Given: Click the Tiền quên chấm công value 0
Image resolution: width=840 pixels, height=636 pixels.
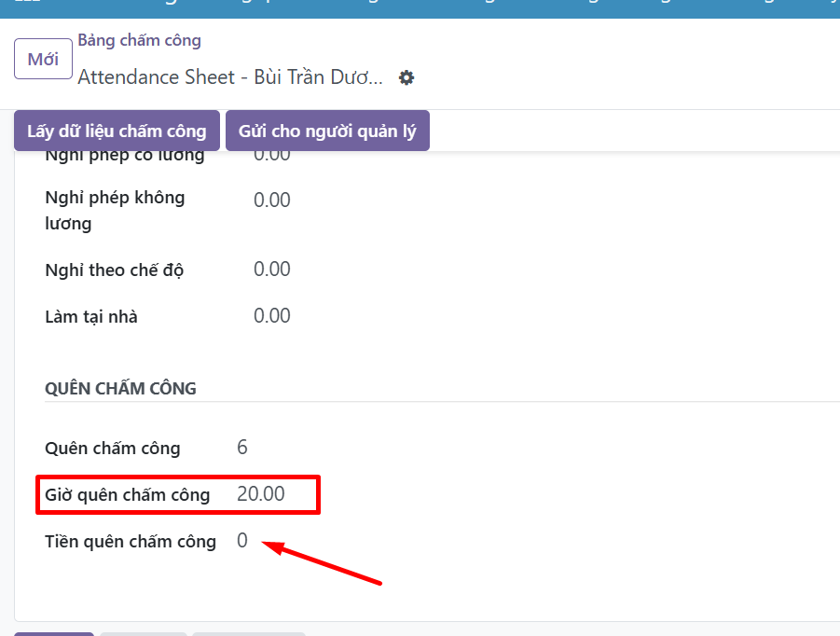Looking at the screenshot, I should coord(242,541).
